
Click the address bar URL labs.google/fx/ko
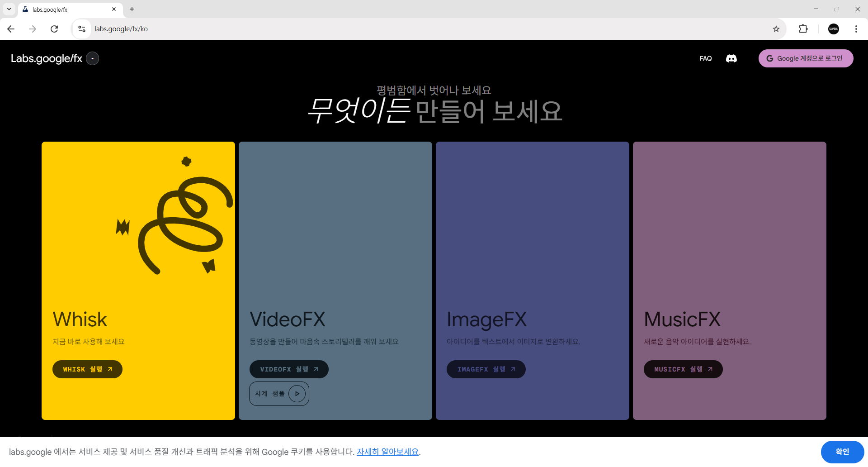point(121,29)
